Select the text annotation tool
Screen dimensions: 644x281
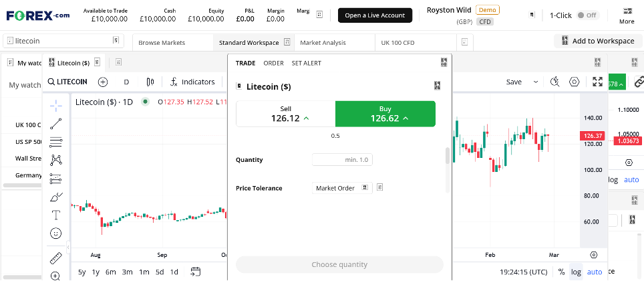click(x=56, y=215)
